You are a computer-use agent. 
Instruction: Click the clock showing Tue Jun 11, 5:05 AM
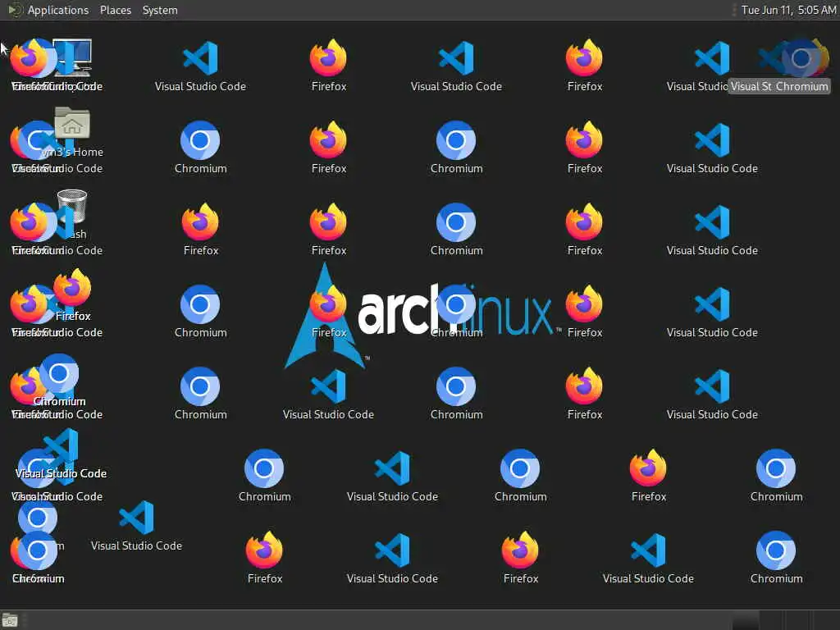[x=788, y=10]
